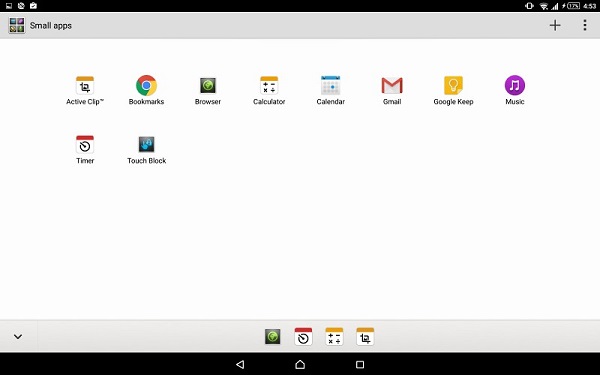This screenshot has height=375, width=600.
Task: Tap the Timer shortcut in bottom tray
Action: click(303, 337)
